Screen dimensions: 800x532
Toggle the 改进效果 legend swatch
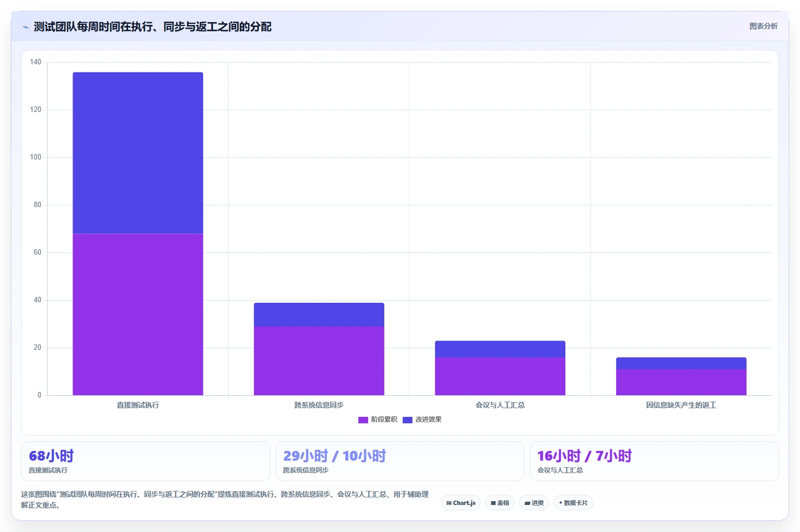pos(408,420)
